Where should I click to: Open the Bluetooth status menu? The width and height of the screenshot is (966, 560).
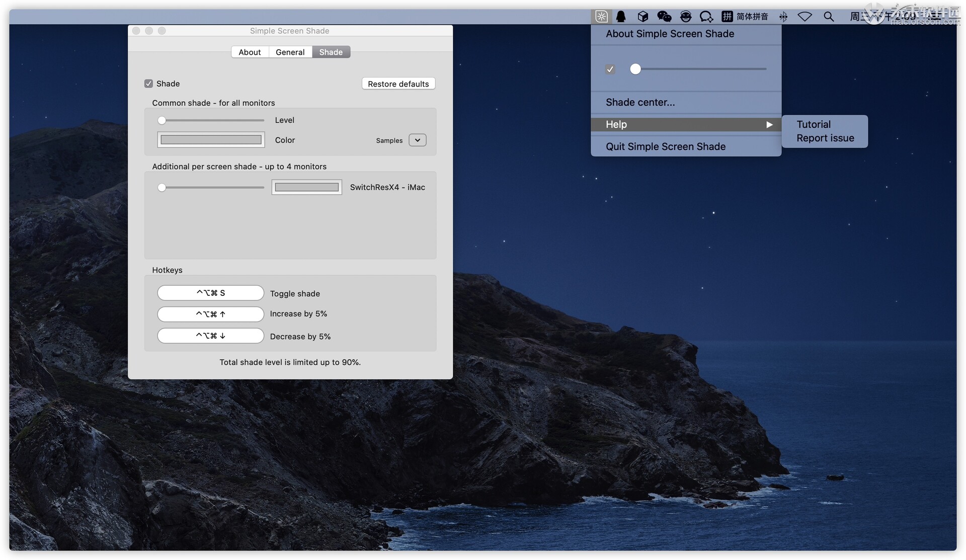point(783,17)
